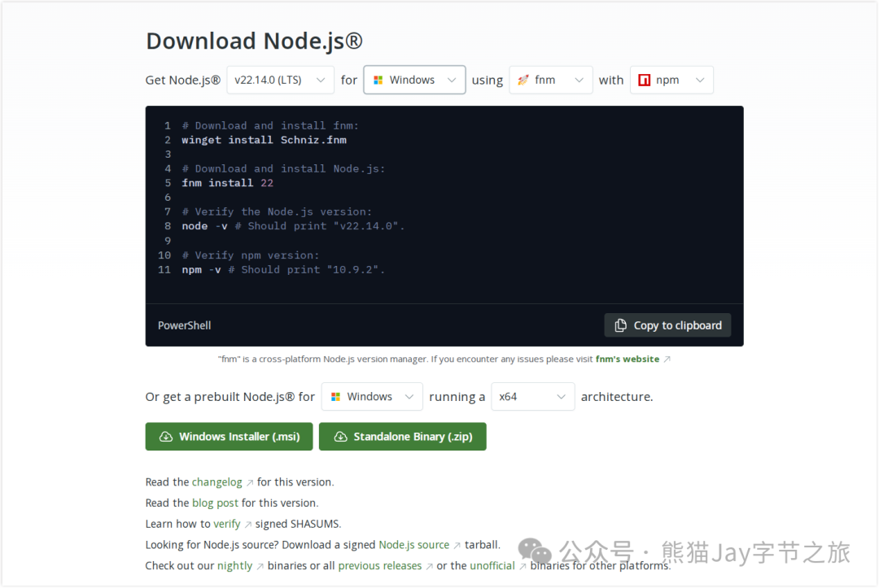Click the download icon on Standalone Binary button
879x588 pixels.
341,437
